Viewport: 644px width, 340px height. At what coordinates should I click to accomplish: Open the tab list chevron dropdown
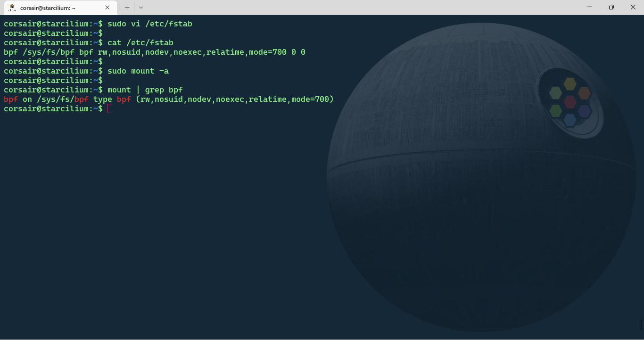141,8
